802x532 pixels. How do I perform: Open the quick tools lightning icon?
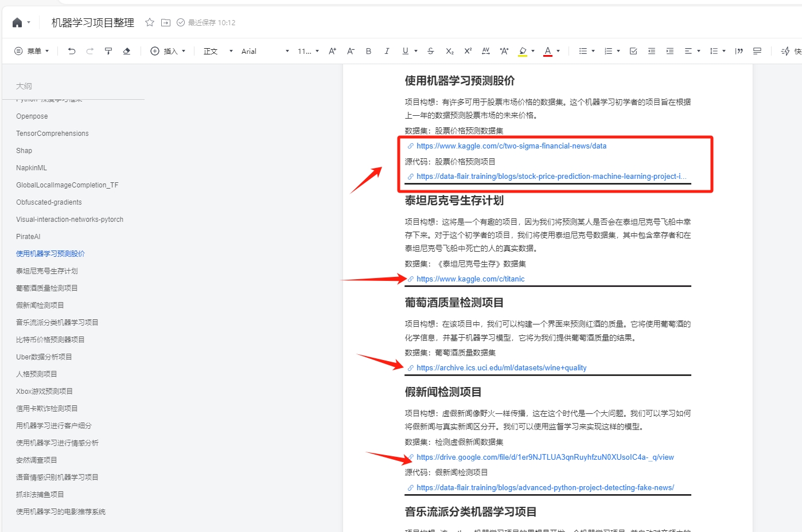click(x=785, y=51)
